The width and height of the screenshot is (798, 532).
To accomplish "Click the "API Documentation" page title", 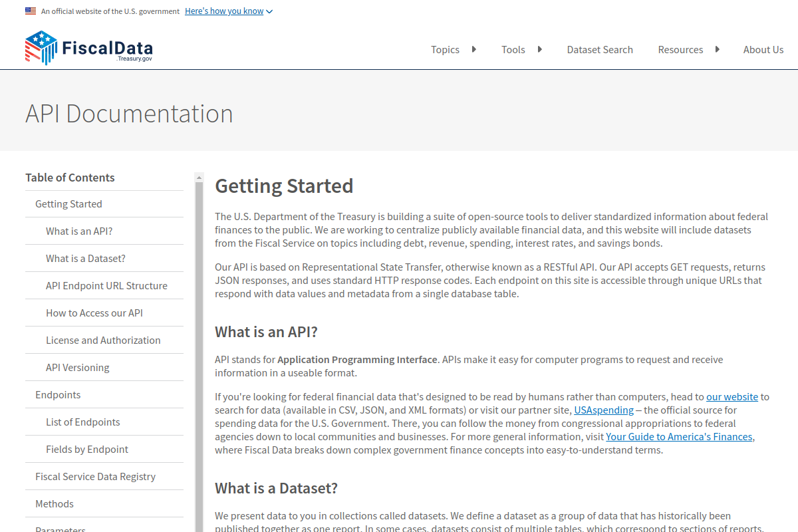I will pyautogui.click(x=129, y=114).
